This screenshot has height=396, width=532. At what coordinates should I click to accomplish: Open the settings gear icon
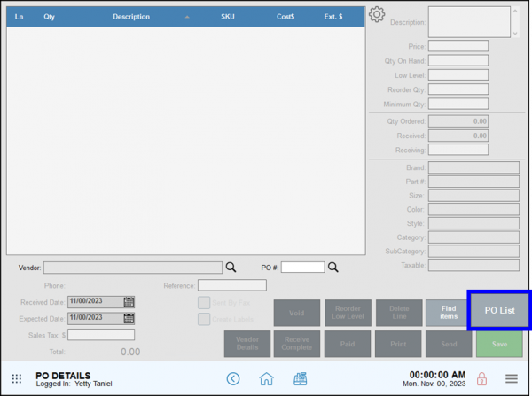click(377, 14)
